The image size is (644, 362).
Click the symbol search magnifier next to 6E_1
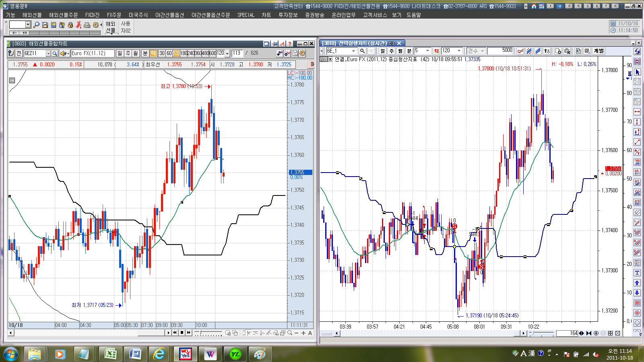tap(362, 51)
